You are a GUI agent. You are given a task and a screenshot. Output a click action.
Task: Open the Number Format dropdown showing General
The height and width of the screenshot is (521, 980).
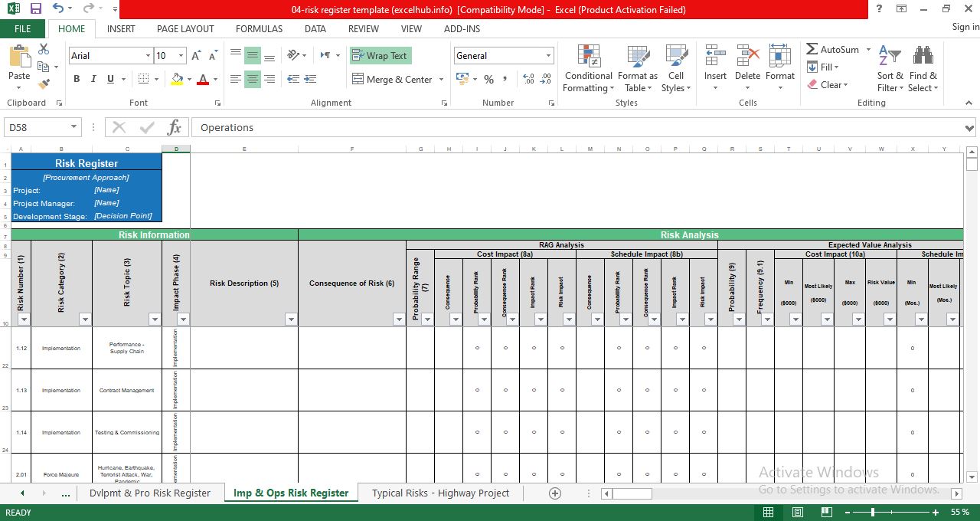click(x=547, y=55)
